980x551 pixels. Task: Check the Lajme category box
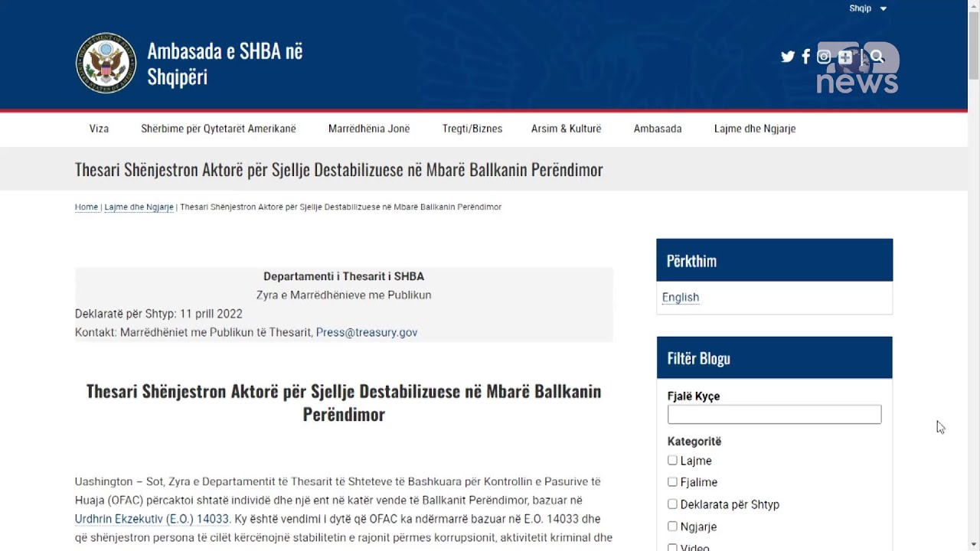(x=672, y=460)
